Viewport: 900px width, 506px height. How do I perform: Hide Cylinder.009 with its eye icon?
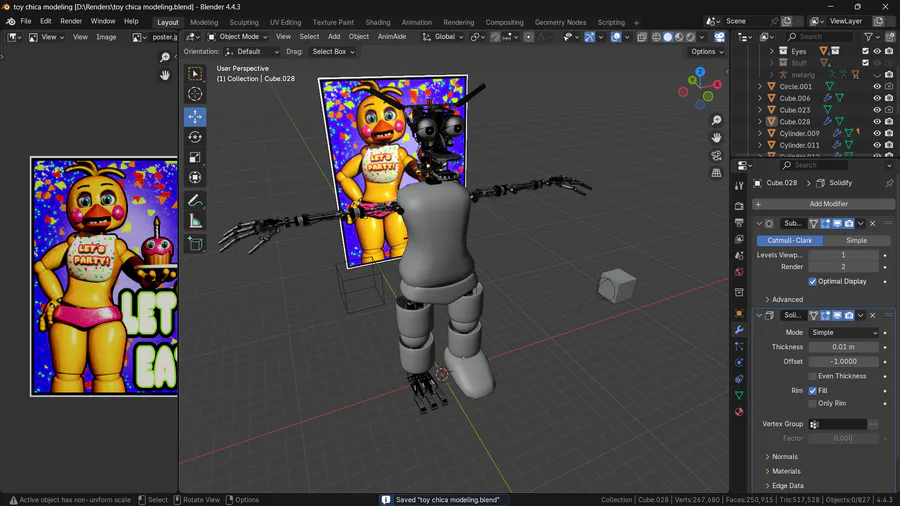(877, 133)
